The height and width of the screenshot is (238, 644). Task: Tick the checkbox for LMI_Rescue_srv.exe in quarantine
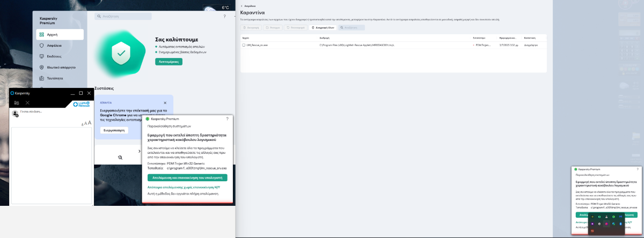click(x=244, y=46)
